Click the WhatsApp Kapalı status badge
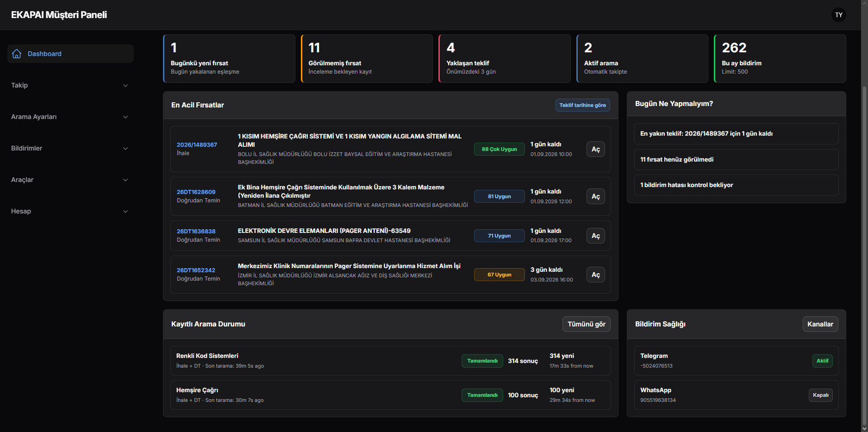Viewport: 868px width, 432px height. coord(821,395)
